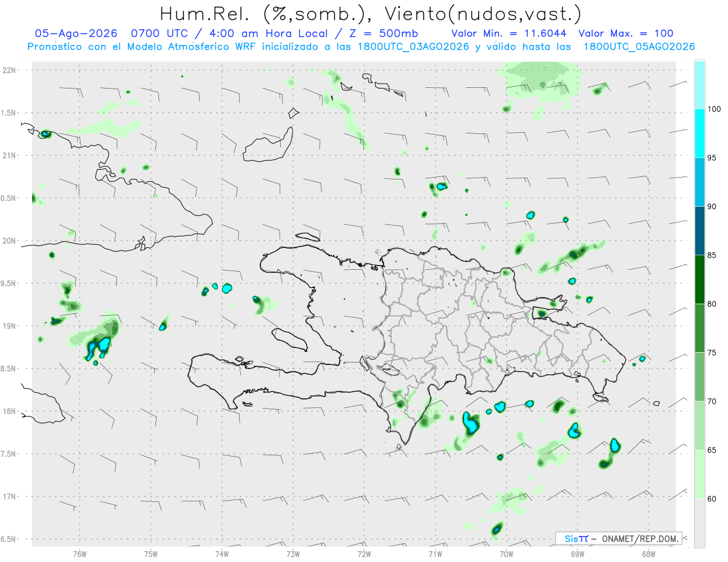Pick the 65–70 light green colorbar segment
728x562 pixels.
(x=699, y=426)
